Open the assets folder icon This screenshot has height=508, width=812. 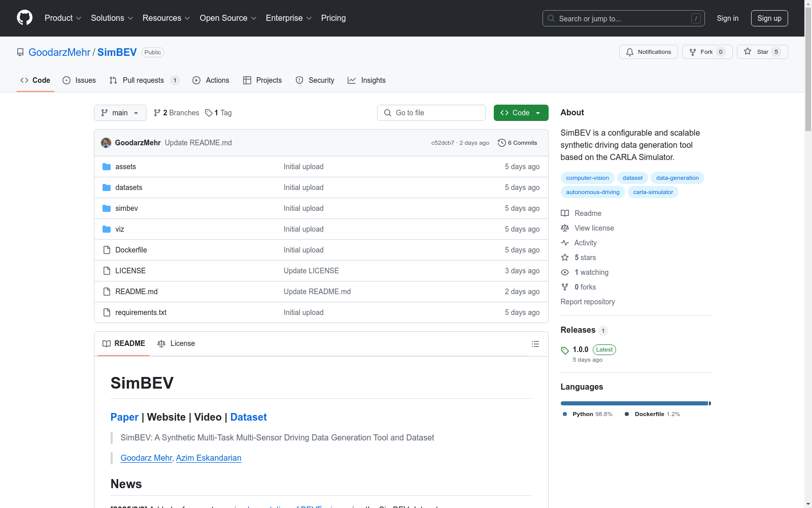pos(107,167)
